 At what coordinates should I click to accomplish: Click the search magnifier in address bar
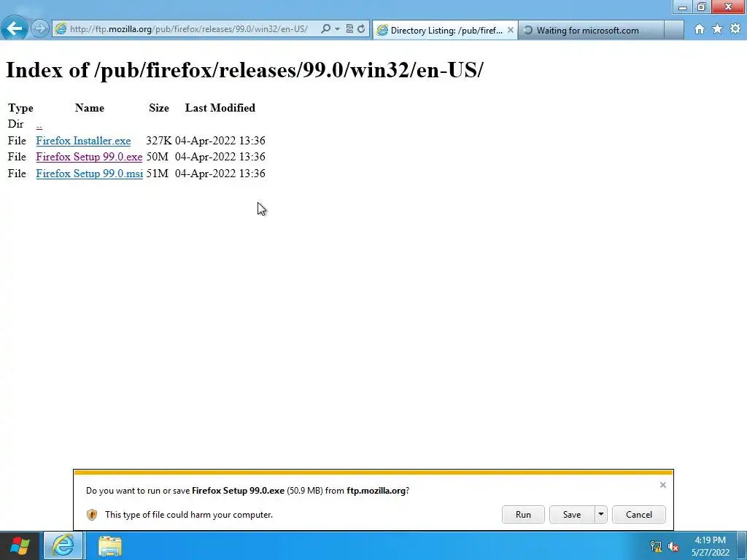(x=326, y=29)
